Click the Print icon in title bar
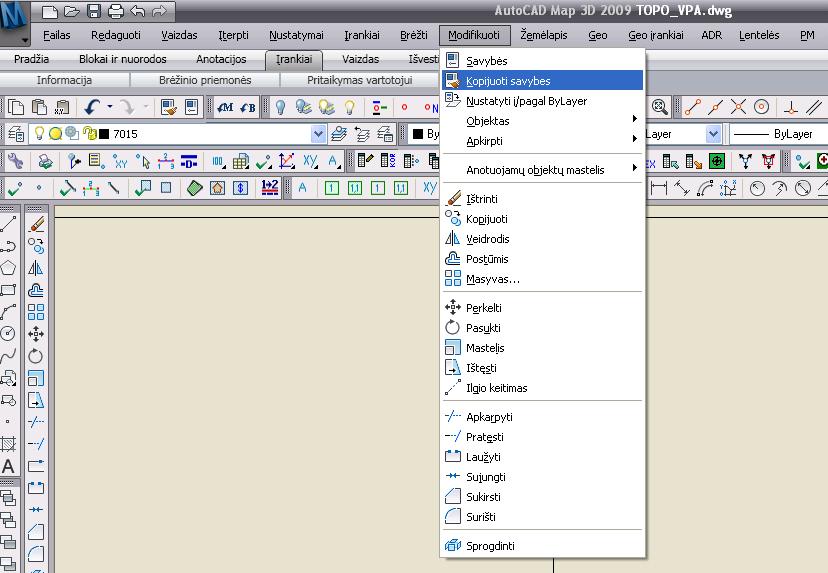 click(115, 11)
